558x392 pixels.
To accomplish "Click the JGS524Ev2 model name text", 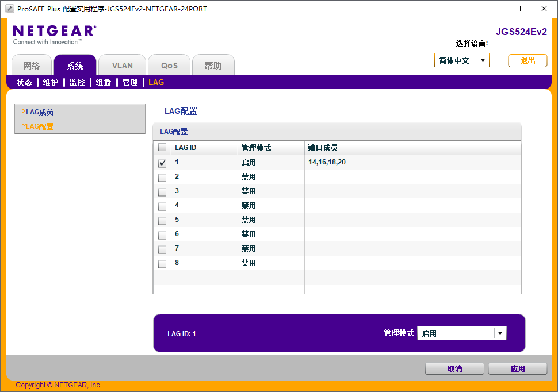I will (521, 32).
